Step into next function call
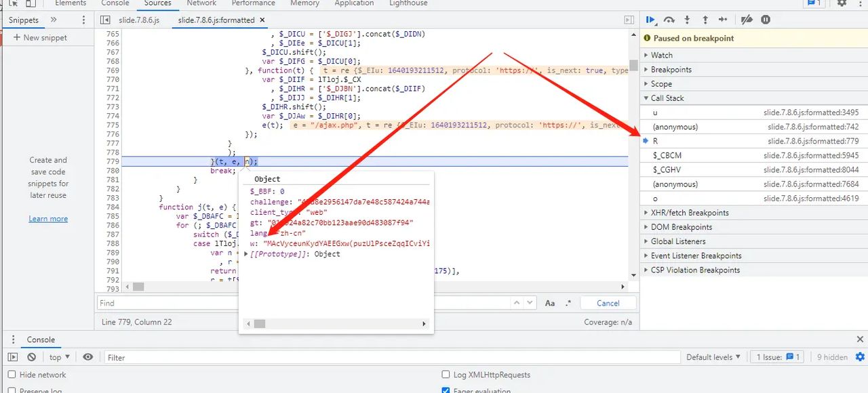 [687, 20]
